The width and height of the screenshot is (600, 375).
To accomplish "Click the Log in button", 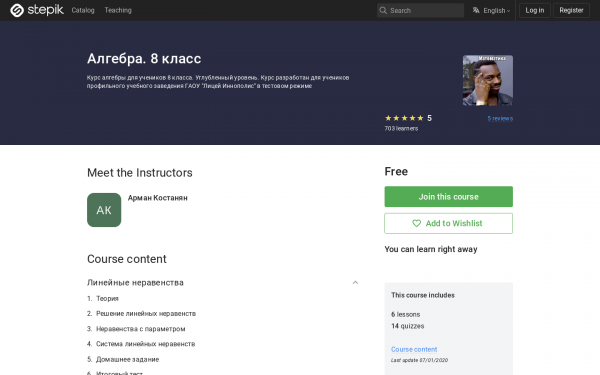I will coord(535,10).
